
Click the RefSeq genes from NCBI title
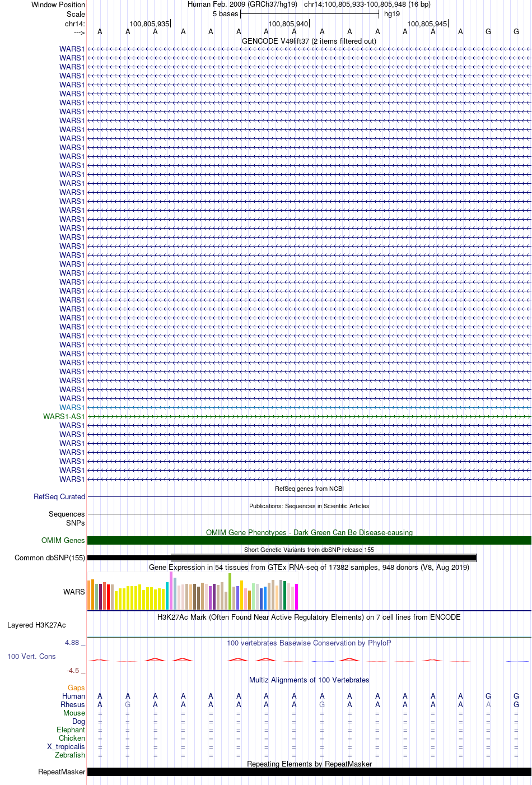(309, 489)
